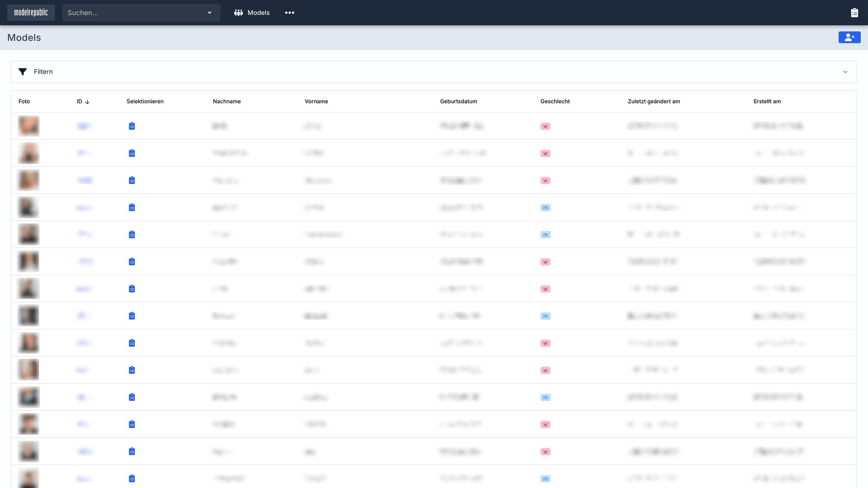Image resolution: width=868 pixels, height=488 pixels.
Task: Click the Models people icon in navbar
Action: (x=238, y=13)
